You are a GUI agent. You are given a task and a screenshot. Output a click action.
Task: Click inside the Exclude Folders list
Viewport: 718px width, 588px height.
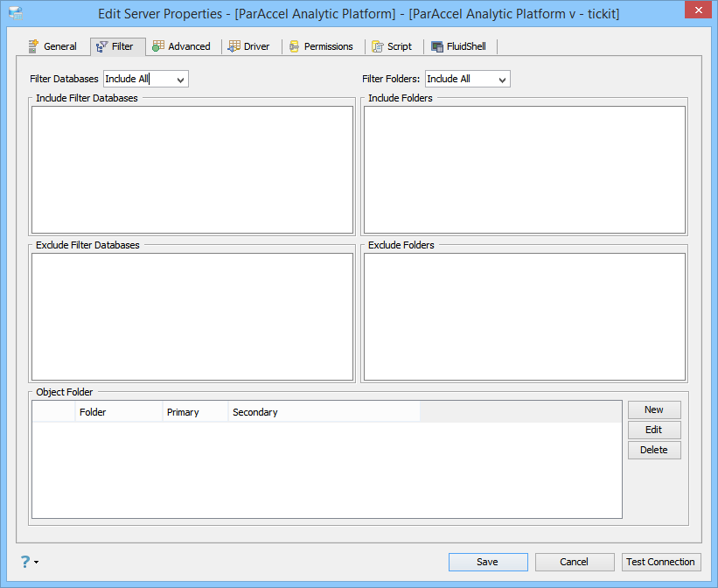(525, 317)
